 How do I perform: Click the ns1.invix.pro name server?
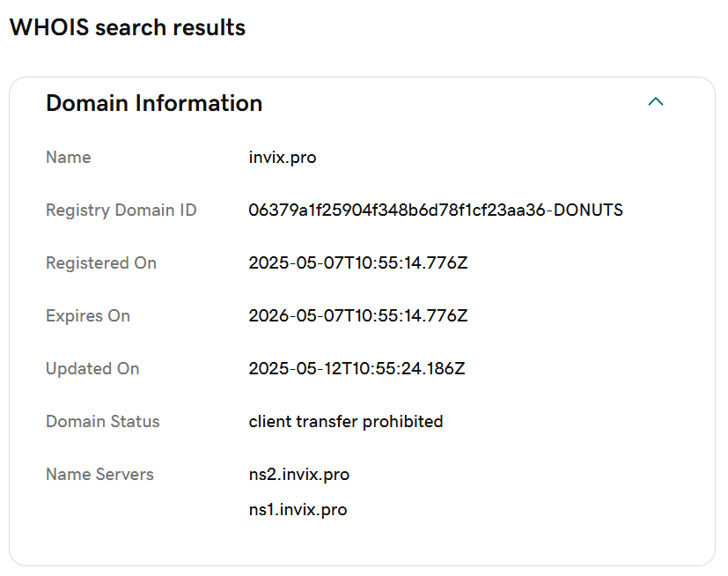(298, 510)
